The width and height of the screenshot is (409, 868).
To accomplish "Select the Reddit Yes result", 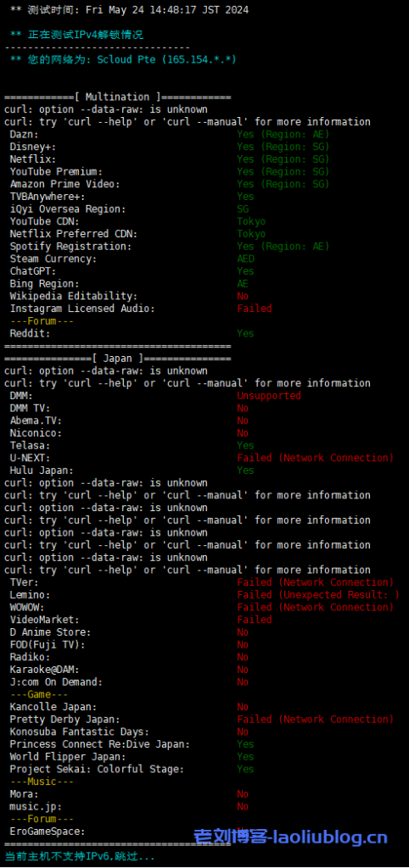I will [245, 333].
